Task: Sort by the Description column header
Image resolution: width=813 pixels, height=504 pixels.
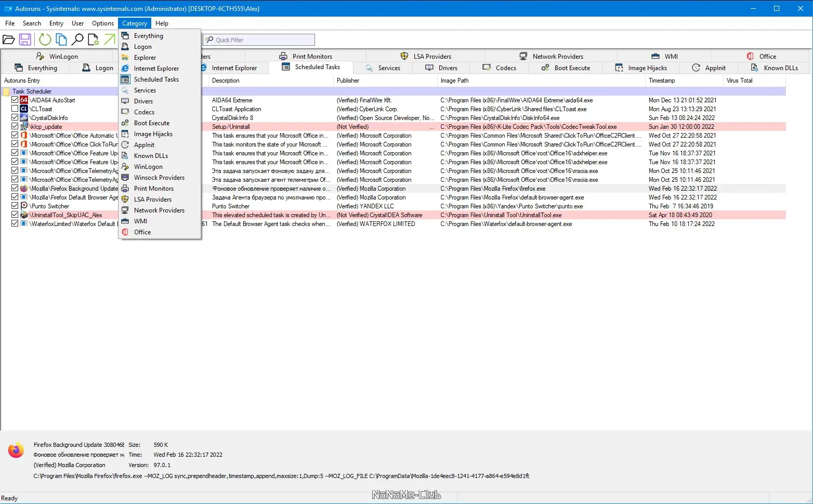Action: [x=271, y=81]
